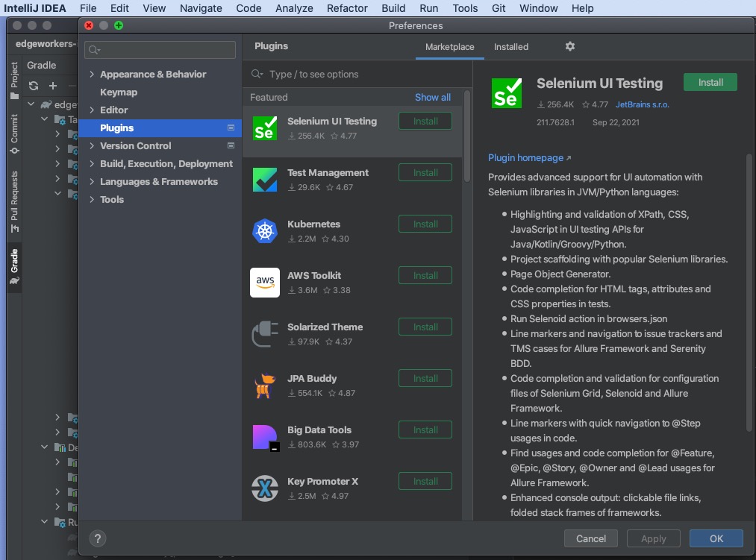Open the Window menu
756x560 pixels.
pos(538,8)
